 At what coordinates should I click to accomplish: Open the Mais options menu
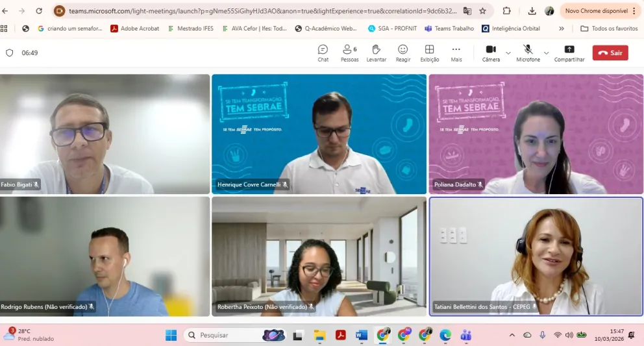(456, 53)
